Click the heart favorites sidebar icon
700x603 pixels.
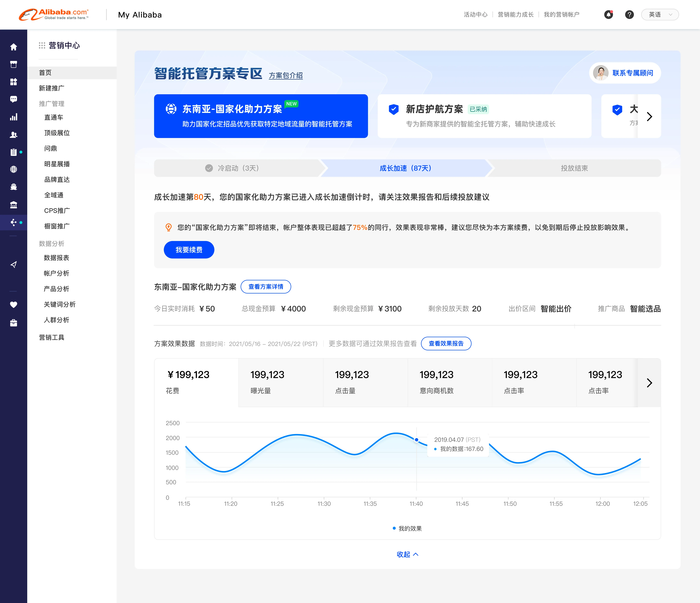click(x=13, y=304)
